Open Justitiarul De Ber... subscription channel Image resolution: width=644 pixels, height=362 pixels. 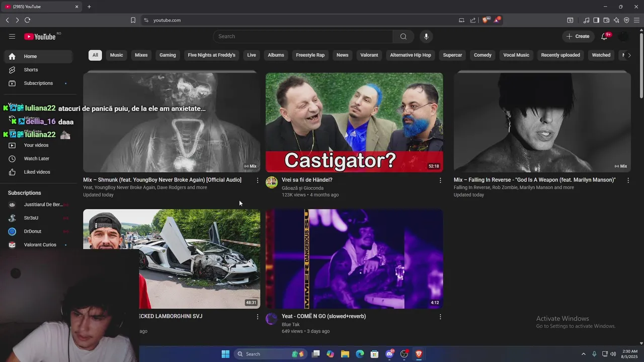38,205
